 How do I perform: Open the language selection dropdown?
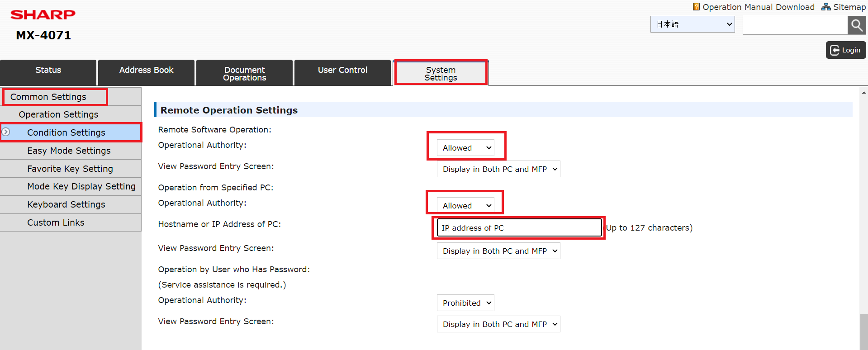coord(692,24)
